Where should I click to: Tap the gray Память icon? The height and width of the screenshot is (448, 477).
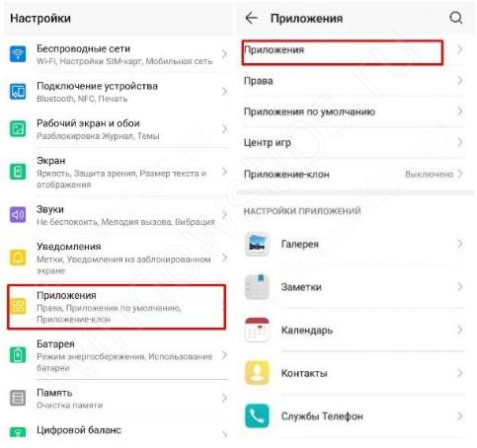(x=18, y=398)
